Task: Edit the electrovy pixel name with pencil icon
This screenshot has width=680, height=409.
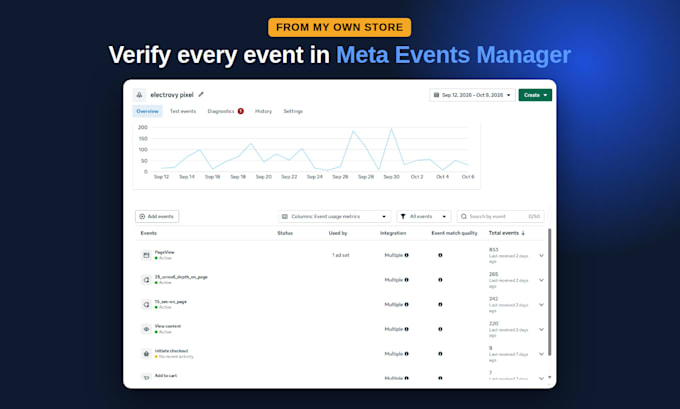Action: click(x=201, y=94)
